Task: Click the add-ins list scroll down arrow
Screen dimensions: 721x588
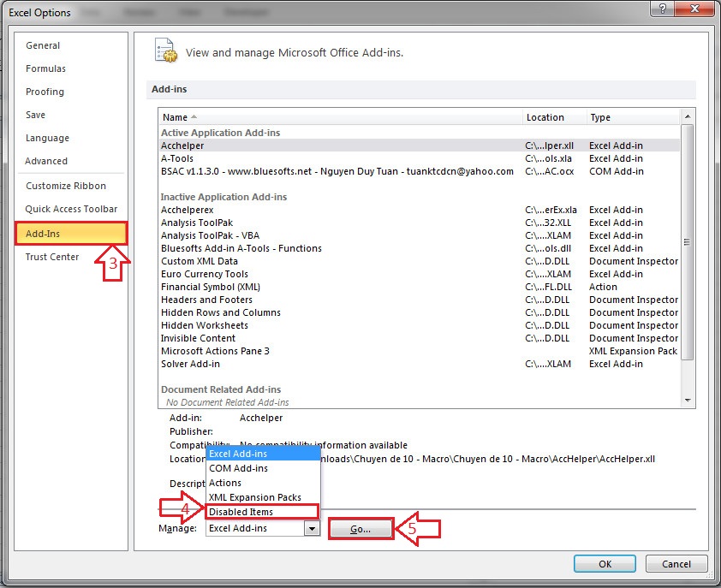Action: tap(688, 401)
